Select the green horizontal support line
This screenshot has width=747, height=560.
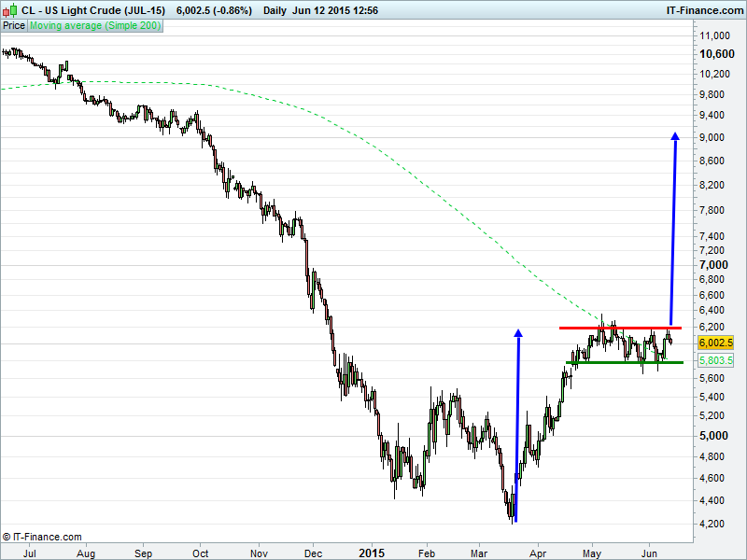coord(624,362)
